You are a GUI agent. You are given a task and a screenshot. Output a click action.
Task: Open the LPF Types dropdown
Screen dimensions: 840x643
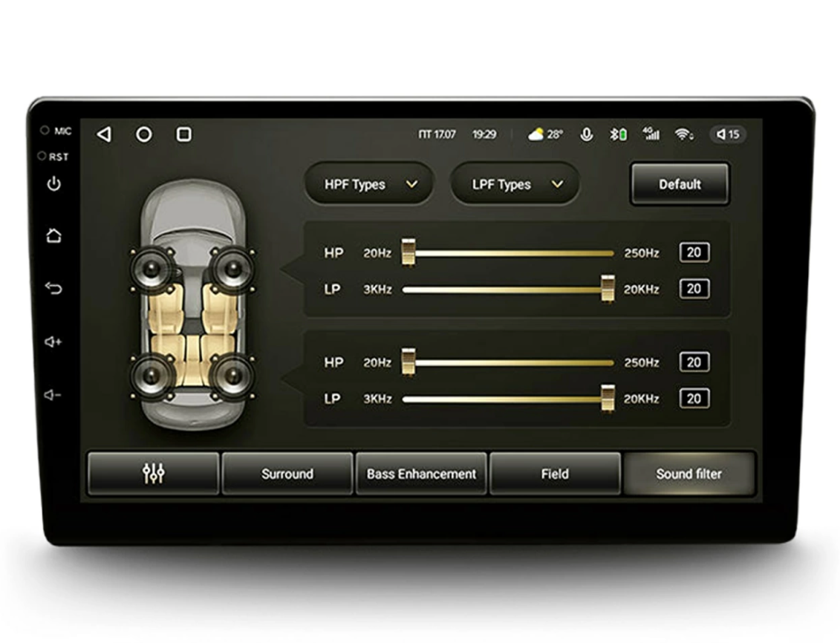coord(515,184)
